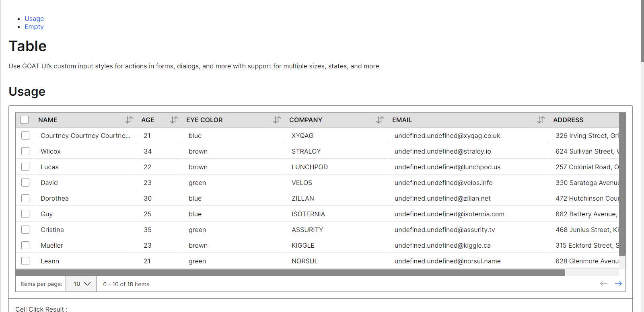Viewport: 644px width, 312px height.
Task: Tick the Cristina row checkbox
Action: coord(25,230)
